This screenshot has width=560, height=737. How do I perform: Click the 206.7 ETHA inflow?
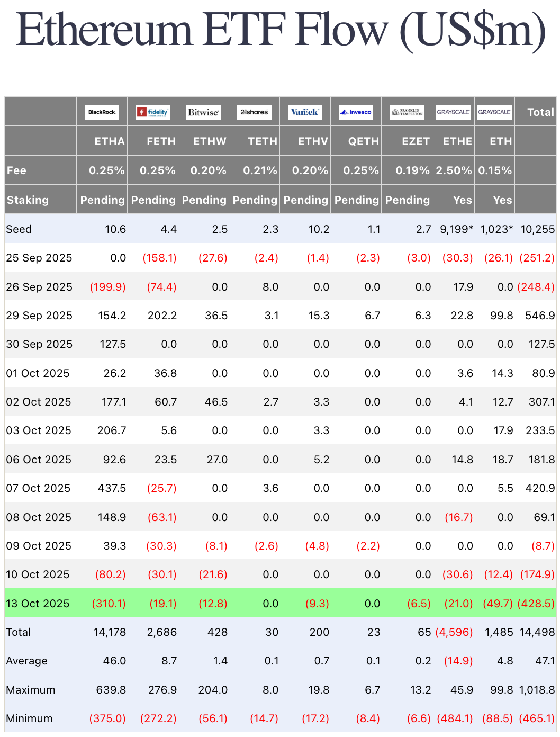point(112,430)
